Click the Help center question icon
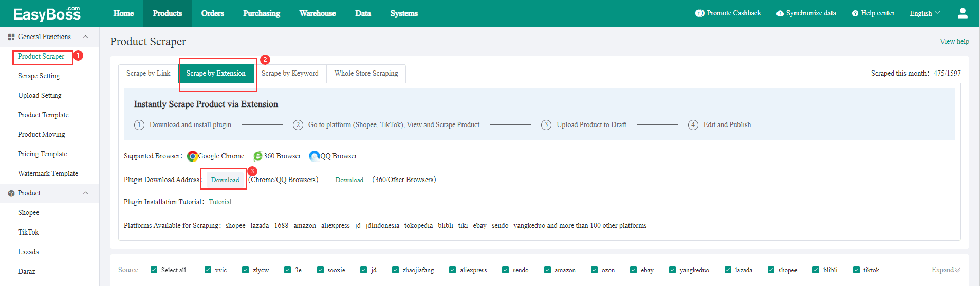980x286 pixels. [x=855, y=13]
